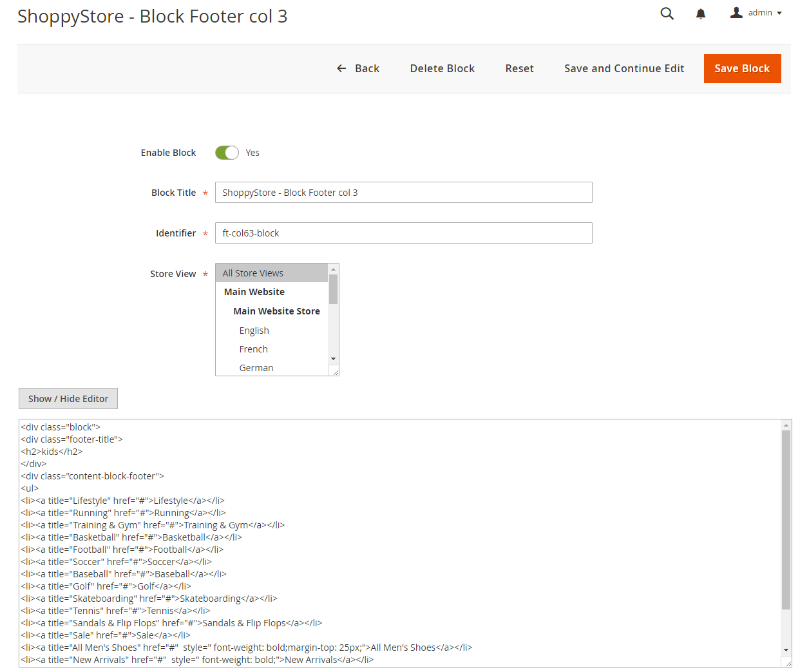Click the 'Lifestyle' list item code line
Image resolution: width=809 pixels, height=672 pixels.
[122, 501]
